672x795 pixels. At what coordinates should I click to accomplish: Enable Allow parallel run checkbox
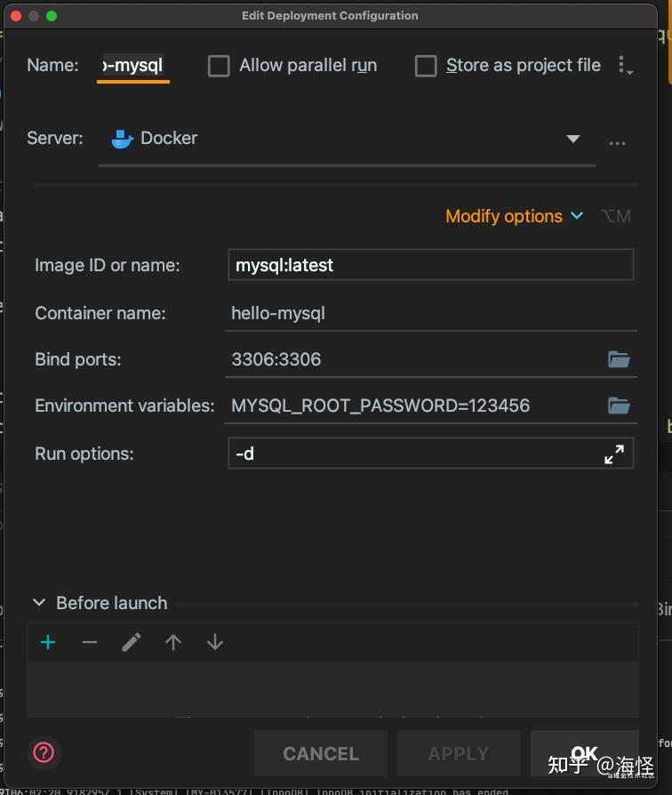pos(219,66)
